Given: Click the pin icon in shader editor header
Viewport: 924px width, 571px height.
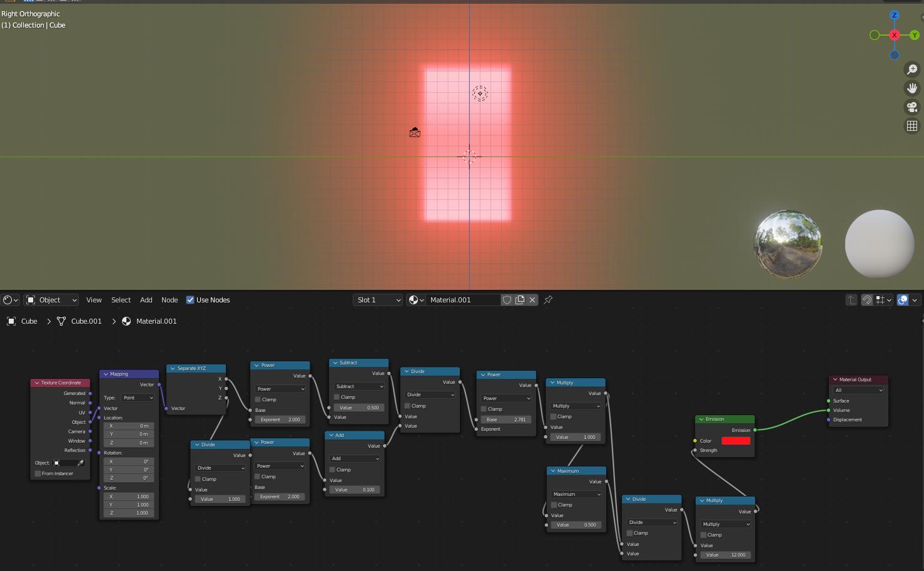Looking at the screenshot, I should 547,300.
